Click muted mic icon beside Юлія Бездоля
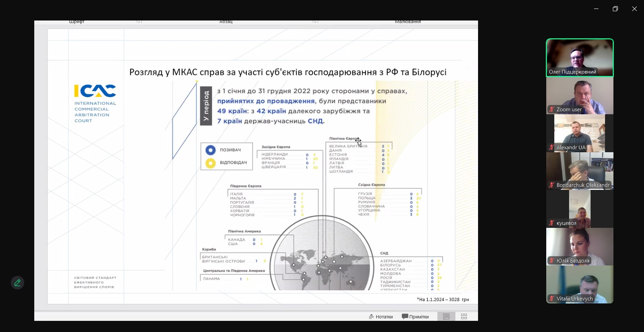Image resolution: width=644 pixels, height=332 pixels. click(552, 261)
